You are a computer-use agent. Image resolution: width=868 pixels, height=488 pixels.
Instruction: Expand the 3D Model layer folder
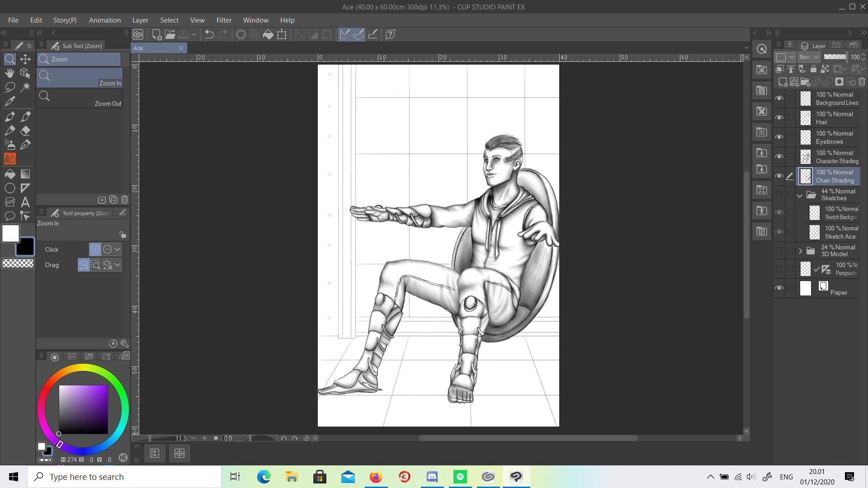tap(800, 251)
